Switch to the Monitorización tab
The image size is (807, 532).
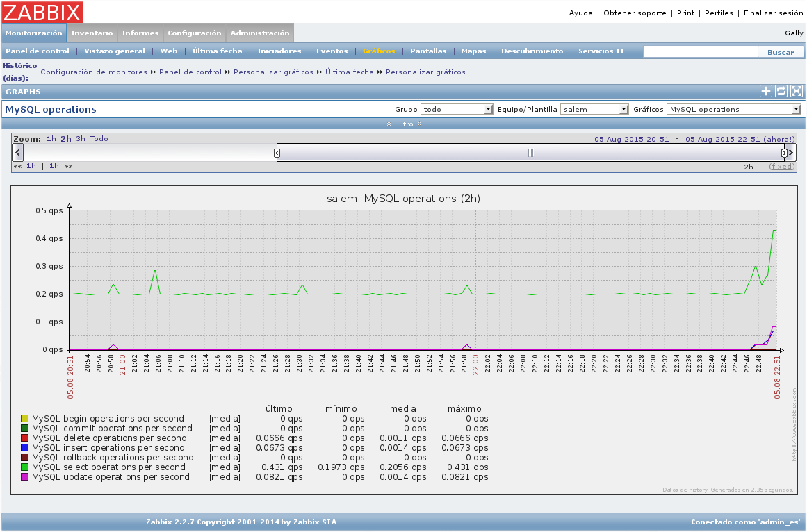coord(34,33)
